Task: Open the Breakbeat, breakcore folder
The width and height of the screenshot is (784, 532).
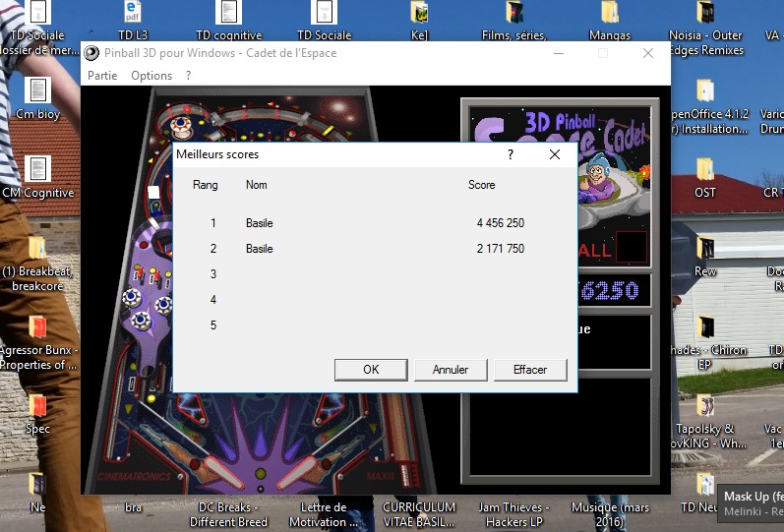Action: (x=37, y=249)
